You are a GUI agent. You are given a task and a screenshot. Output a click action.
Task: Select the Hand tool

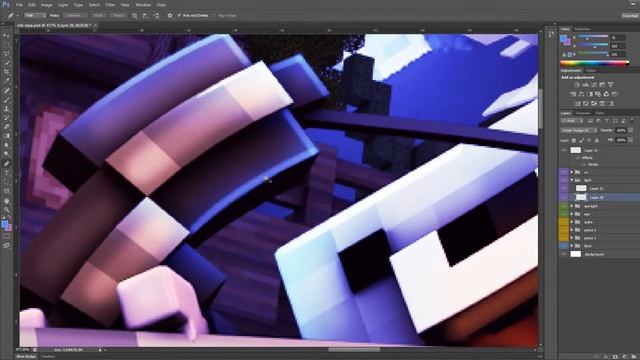[7, 201]
